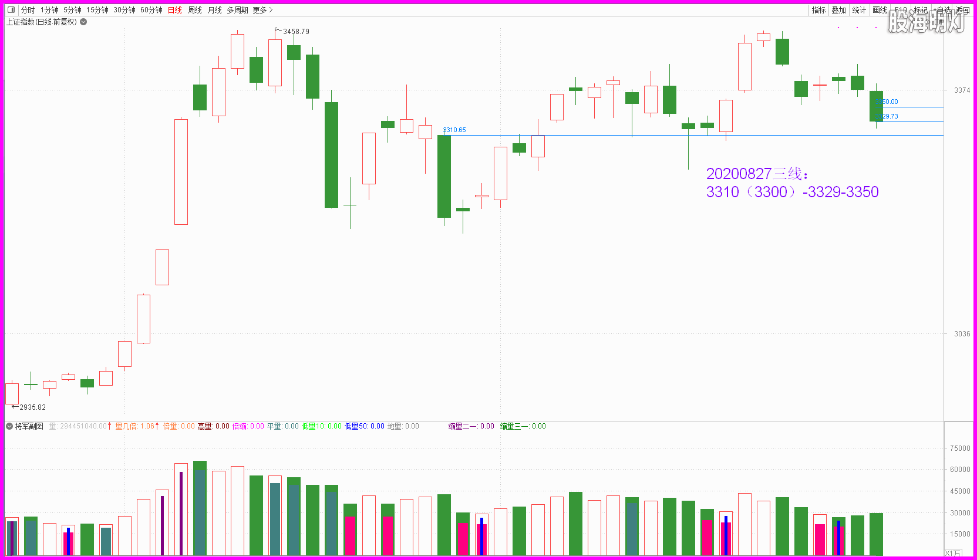This screenshot has width=977, height=560.
Task: Open the 统计 statistics button
Action: tap(859, 10)
